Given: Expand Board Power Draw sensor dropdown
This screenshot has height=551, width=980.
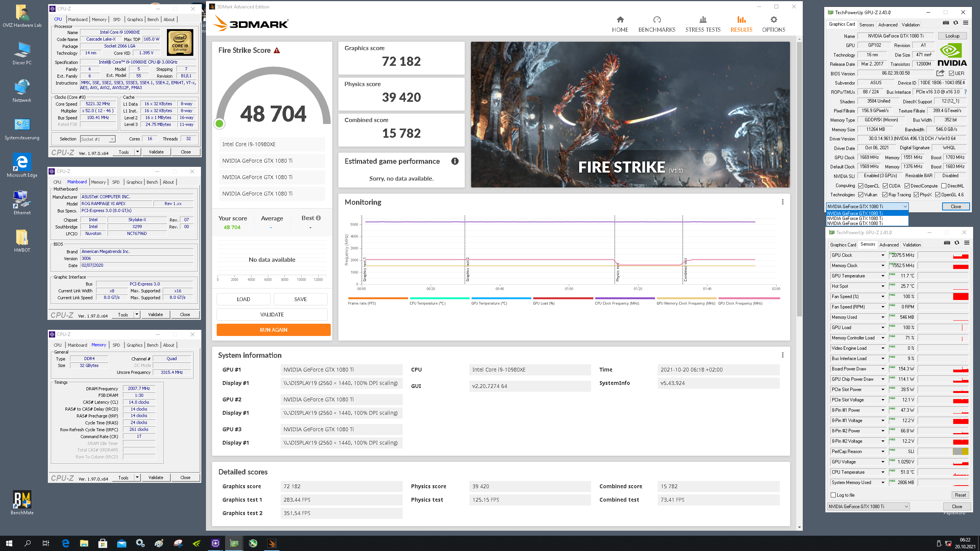Looking at the screenshot, I should point(883,369).
